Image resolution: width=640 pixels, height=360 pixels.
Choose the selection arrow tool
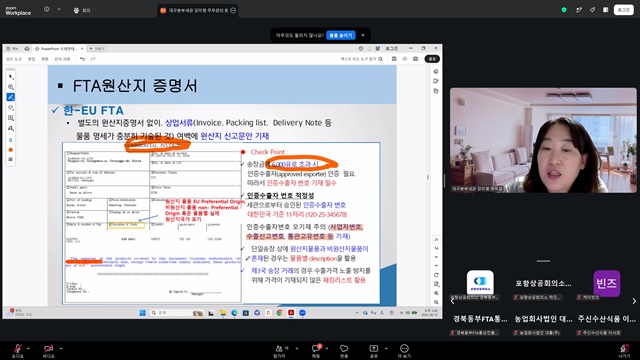(x=11, y=76)
